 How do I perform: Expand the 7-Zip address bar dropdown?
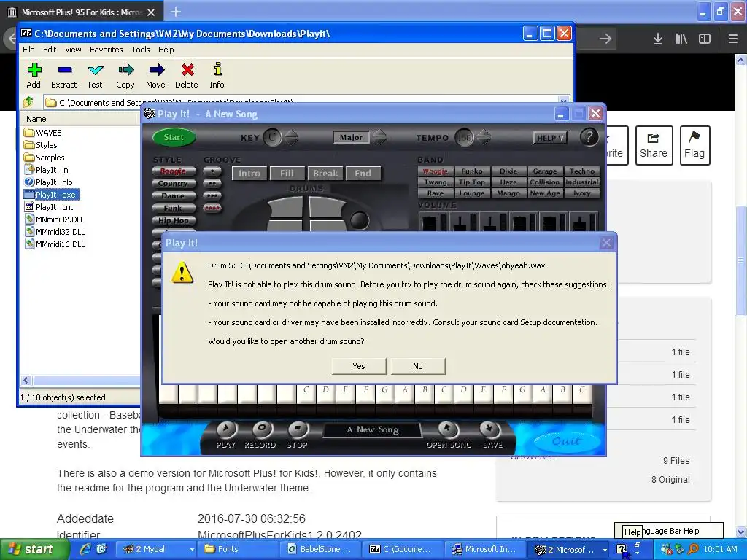click(x=564, y=101)
